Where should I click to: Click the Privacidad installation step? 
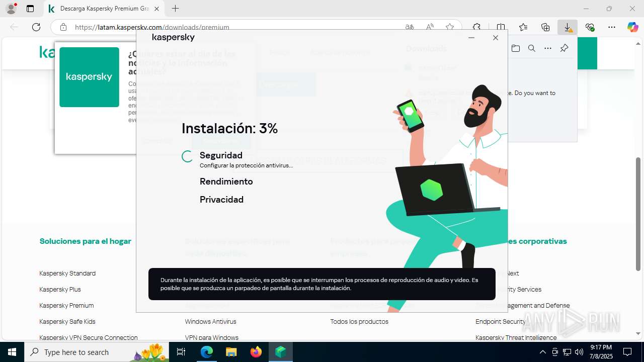(x=221, y=200)
